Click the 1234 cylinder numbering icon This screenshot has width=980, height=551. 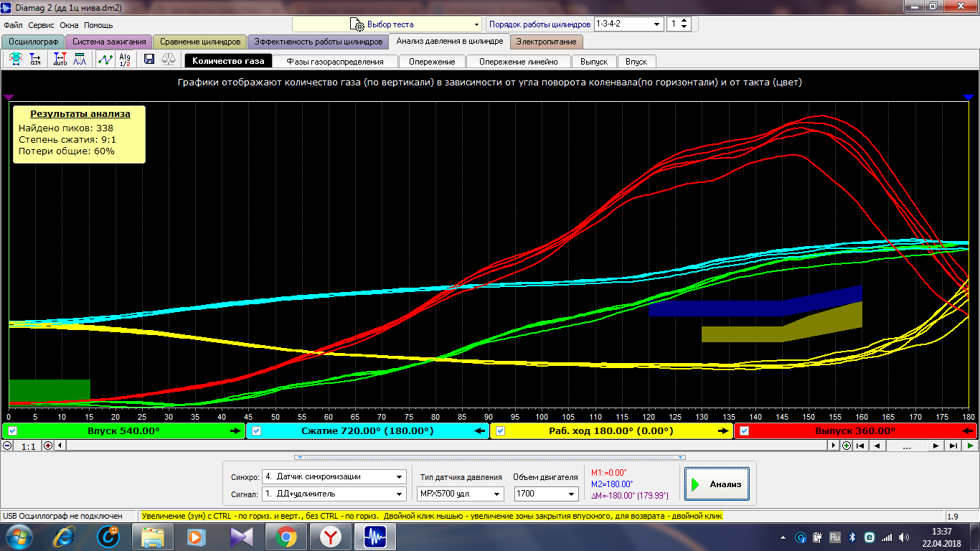[35, 60]
